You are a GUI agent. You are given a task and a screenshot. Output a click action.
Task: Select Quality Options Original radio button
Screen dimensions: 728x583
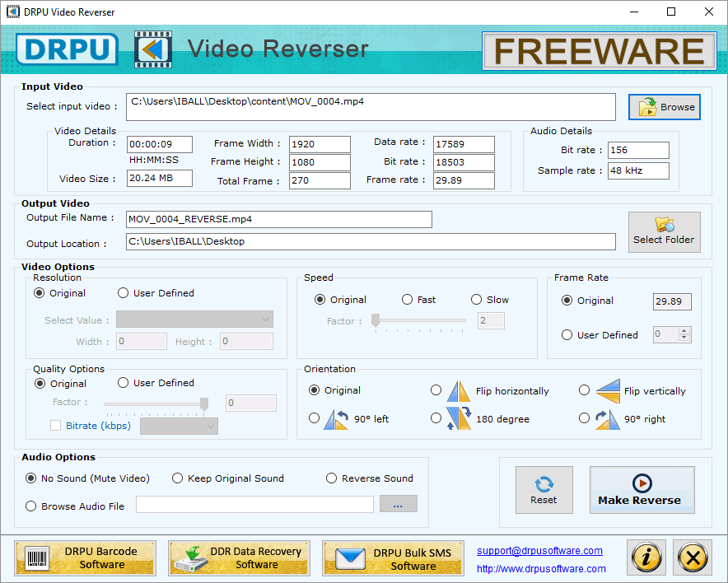pos(40,384)
